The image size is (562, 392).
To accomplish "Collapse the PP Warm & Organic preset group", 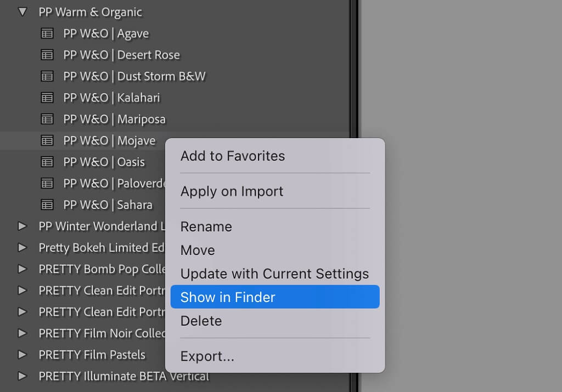I will [x=22, y=12].
